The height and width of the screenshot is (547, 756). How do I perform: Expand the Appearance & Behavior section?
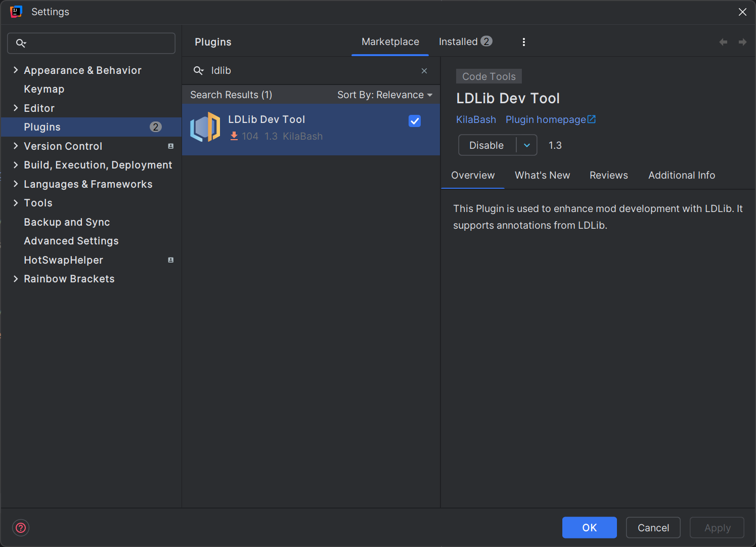[16, 70]
